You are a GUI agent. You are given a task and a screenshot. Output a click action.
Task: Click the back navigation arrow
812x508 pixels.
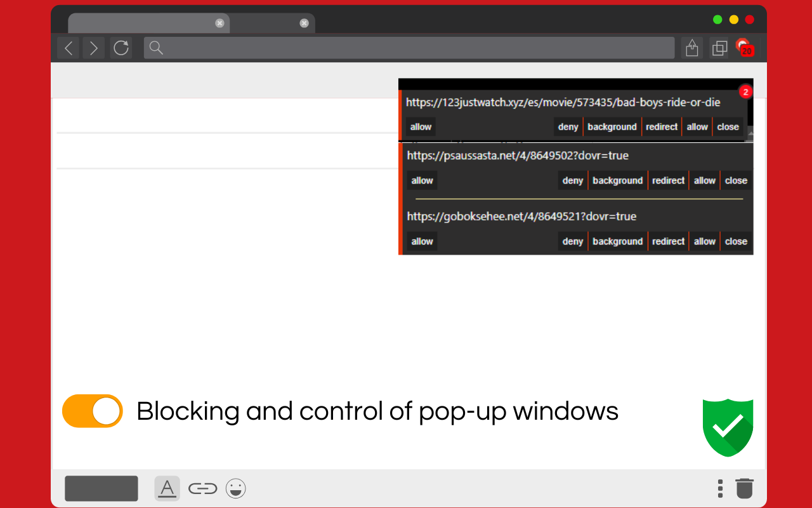pyautogui.click(x=68, y=48)
